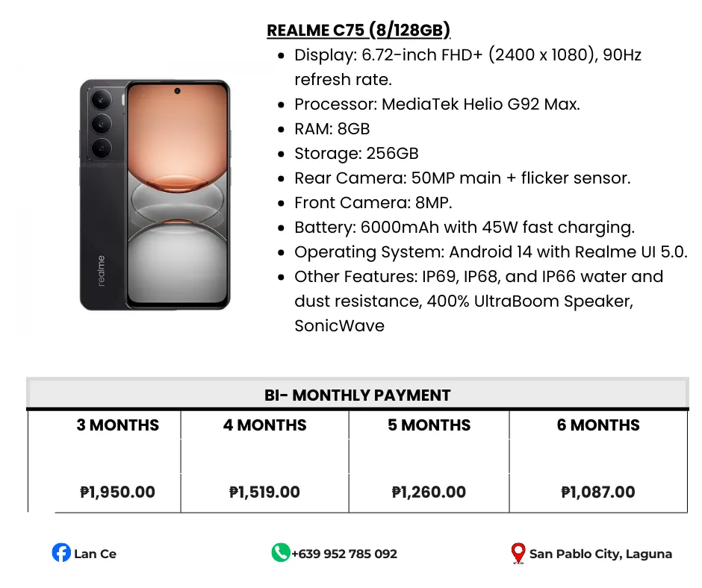Click San Pablo City, Laguna address
This screenshot has height=588, width=702.
tap(600, 554)
